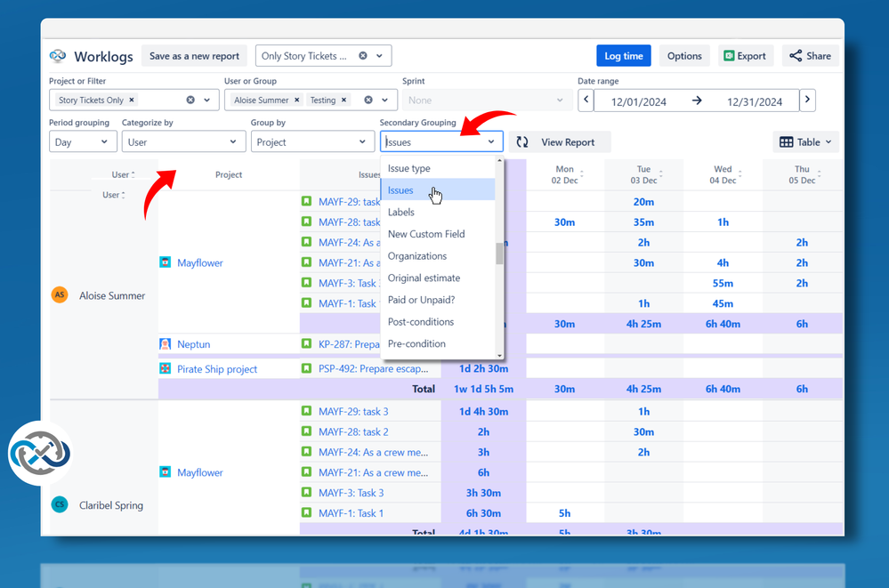Clear the Only Story Tickets saved report
The height and width of the screenshot is (588, 889).
(x=363, y=55)
